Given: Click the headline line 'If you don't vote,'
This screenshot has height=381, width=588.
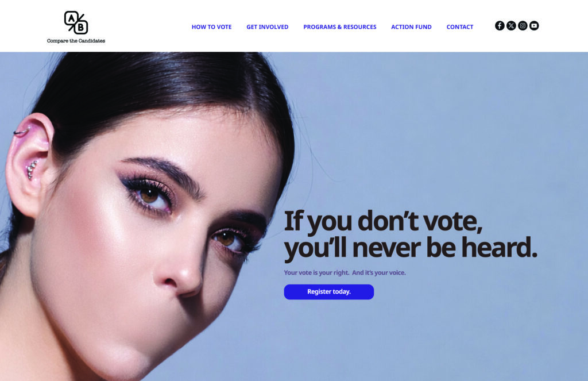Looking at the screenshot, I should tap(383, 221).
